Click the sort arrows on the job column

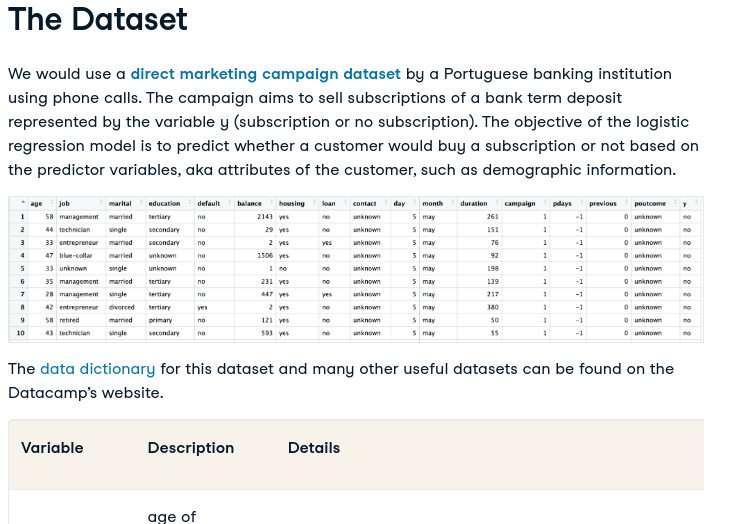[101, 202]
